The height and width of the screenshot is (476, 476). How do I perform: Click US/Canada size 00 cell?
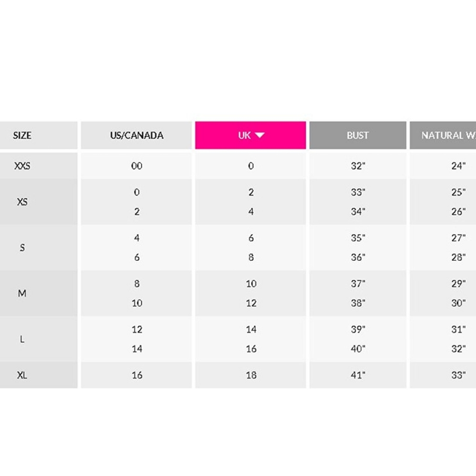coord(137,166)
